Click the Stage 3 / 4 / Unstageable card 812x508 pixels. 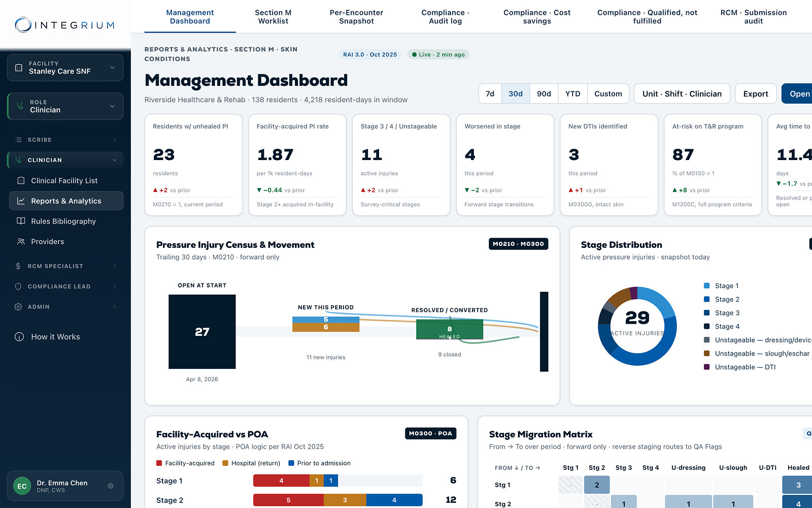pos(401,165)
